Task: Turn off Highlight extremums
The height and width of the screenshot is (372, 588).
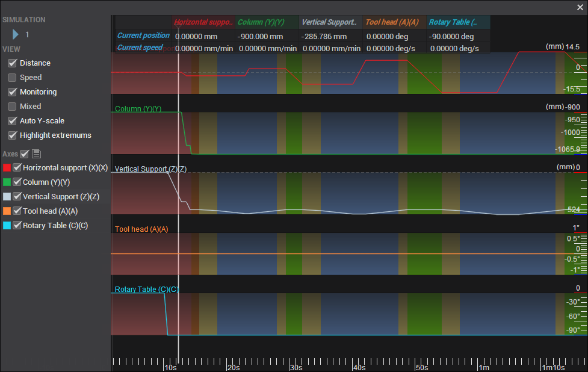Action: coord(12,135)
